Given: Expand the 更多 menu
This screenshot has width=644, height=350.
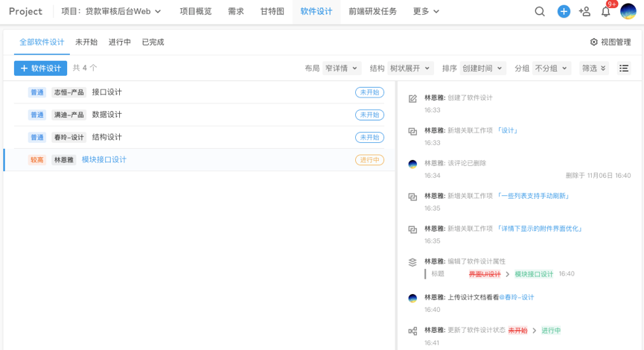Looking at the screenshot, I should click(x=426, y=11).
